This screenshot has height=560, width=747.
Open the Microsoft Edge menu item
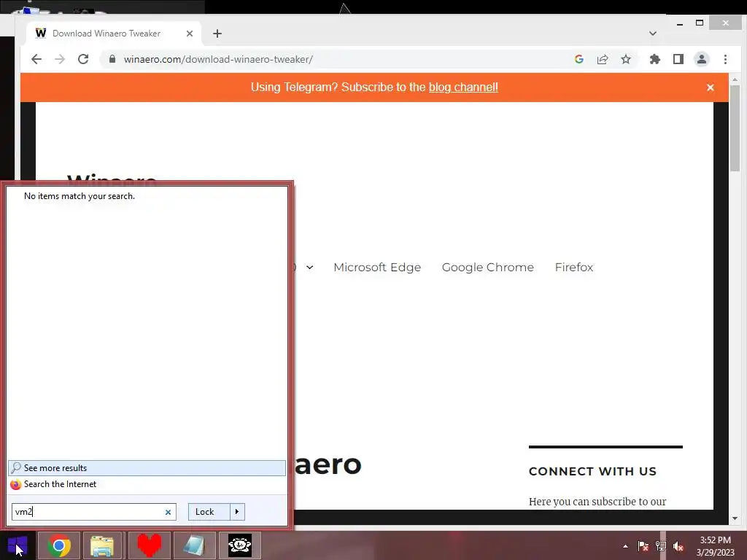[x=377, y=267]
